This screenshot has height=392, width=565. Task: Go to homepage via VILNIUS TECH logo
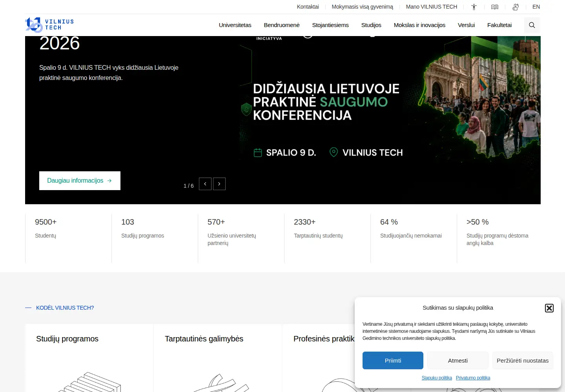pos(49,25)
